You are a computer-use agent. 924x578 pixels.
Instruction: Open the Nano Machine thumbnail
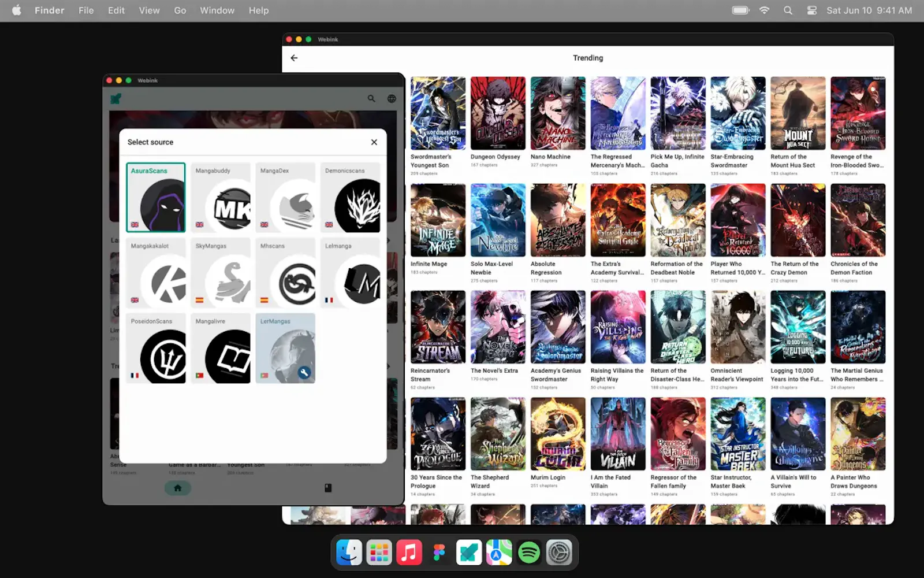click(x=558, y=113)
